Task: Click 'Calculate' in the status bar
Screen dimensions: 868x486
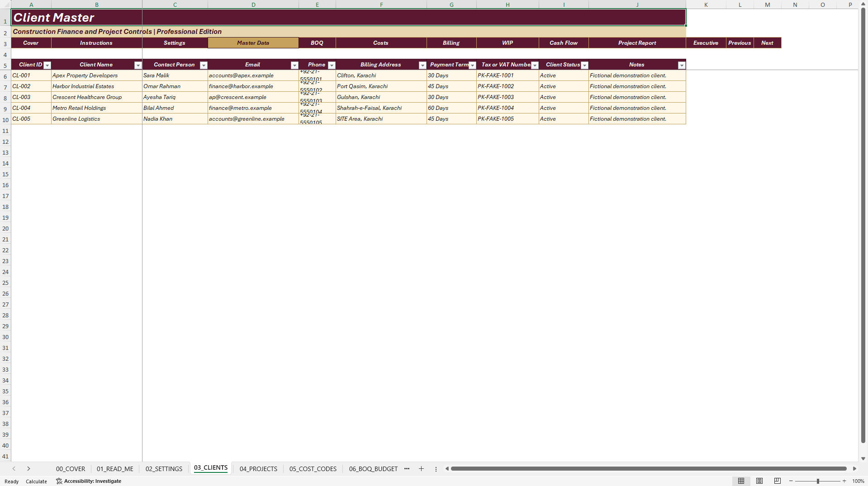Action: (x=36, y=481)
